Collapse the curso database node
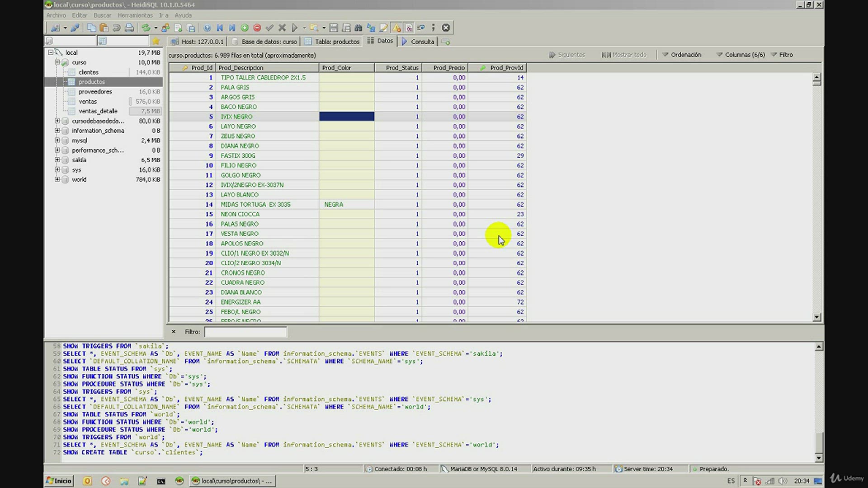Image resolution: width=868 pixels, height=488 pixels. (57, 62)
